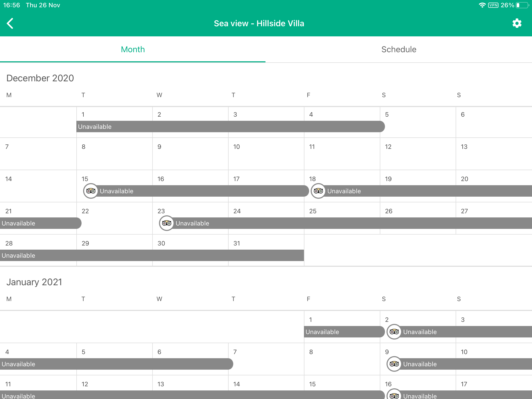Screen dimensions: 532x399
Task: Select December 11 date cell
Action: [342, 154]
